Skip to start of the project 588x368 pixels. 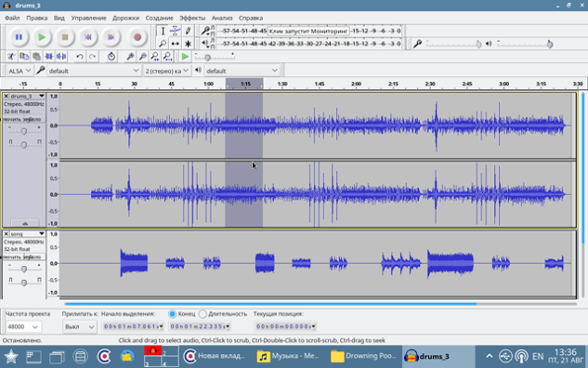pos(88,37)
